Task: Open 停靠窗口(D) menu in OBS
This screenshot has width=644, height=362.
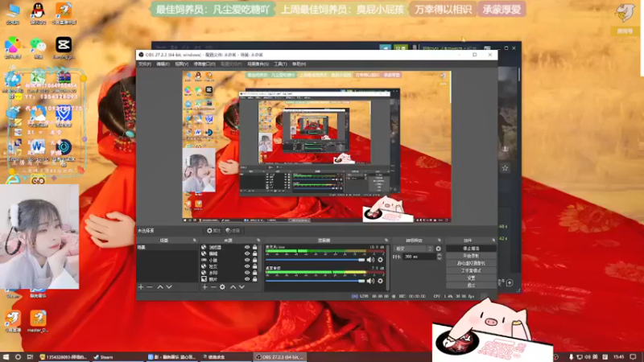Action: click(204, 64)
